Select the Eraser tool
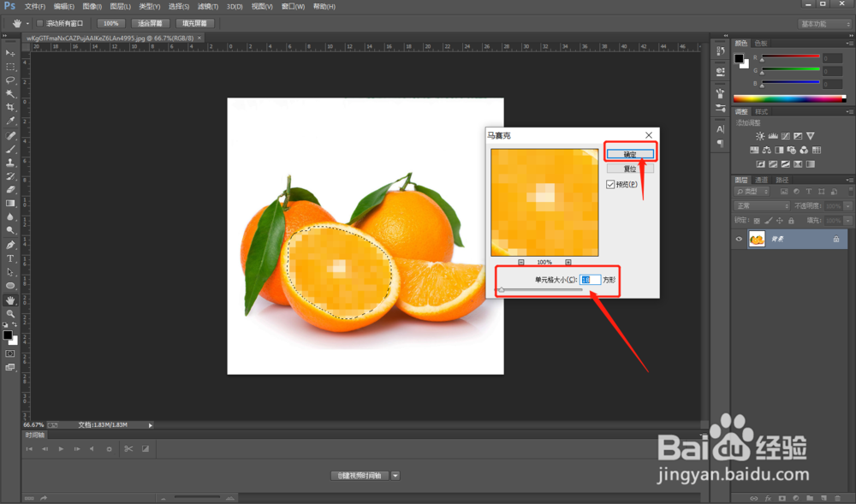856x504 pixels. 9,190
